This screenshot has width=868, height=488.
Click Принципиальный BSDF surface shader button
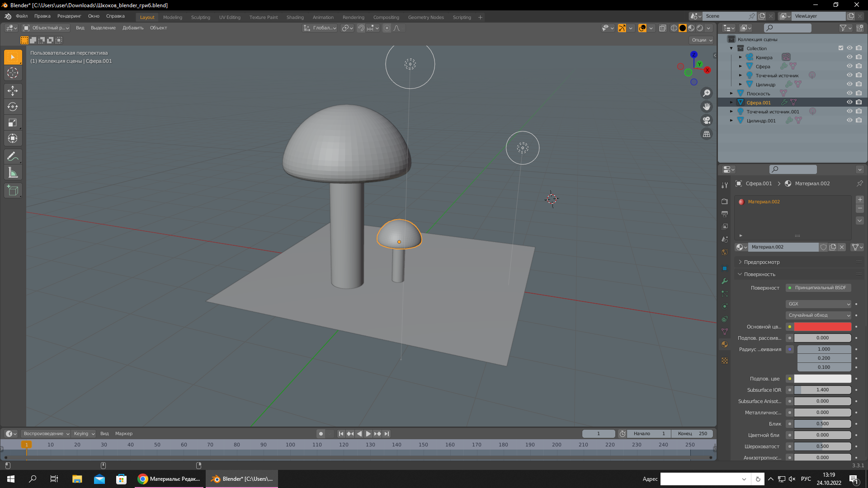[818, 288]
